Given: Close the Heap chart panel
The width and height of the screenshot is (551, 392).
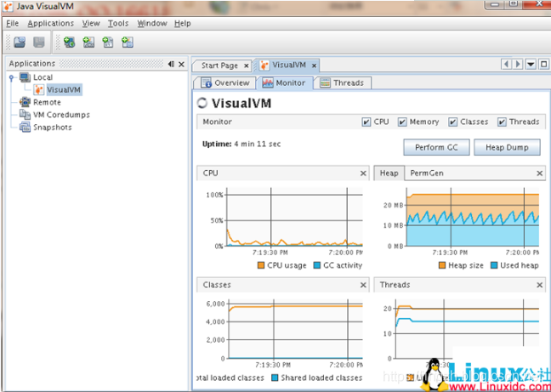Looking at the screenshot, I should pos(540,173).
